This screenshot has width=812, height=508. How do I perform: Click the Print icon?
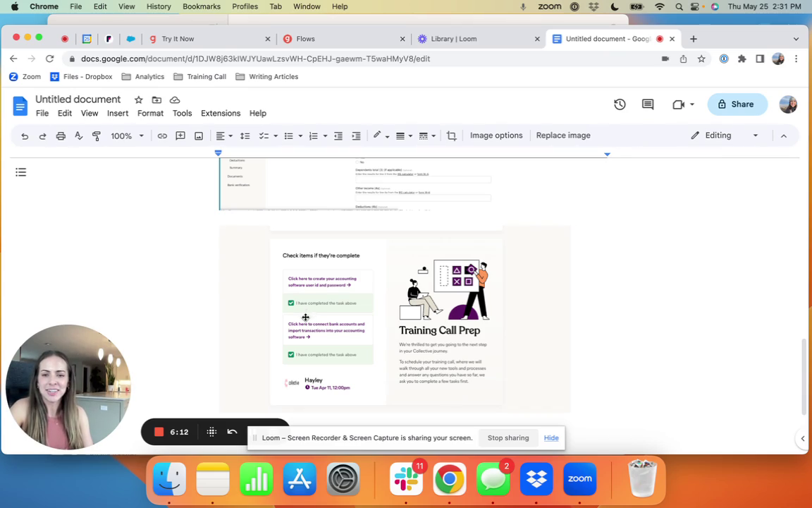(61, 135)
